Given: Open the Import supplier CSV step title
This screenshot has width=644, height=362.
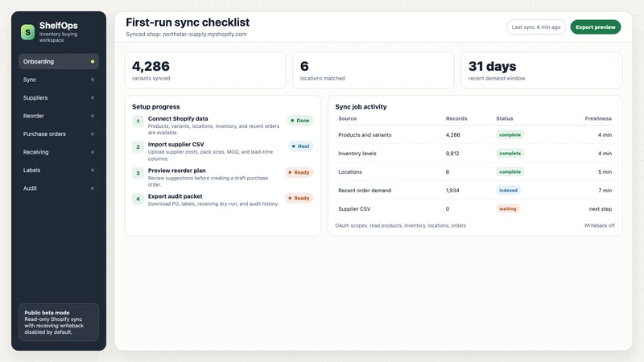Looking at the screenshot, I should (175, 145).
